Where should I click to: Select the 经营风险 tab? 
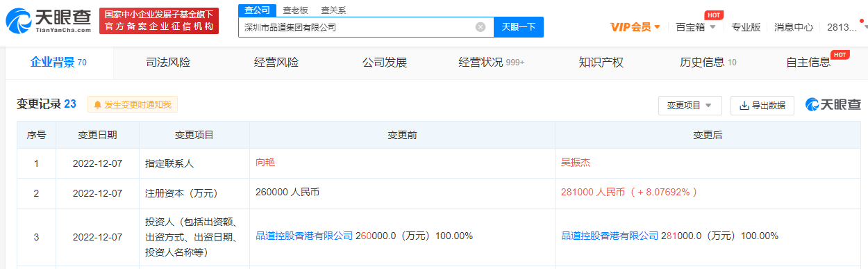276,63
